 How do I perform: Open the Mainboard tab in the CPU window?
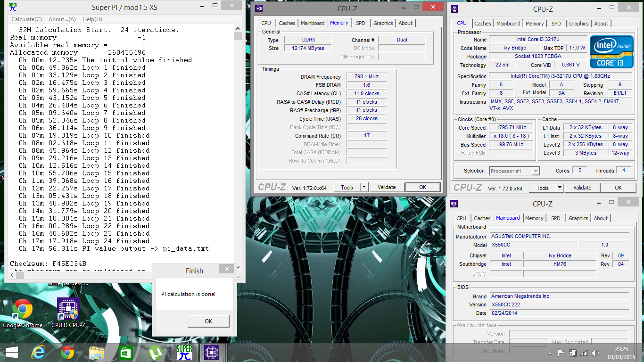pyautogui.click(x=508, y=24)
